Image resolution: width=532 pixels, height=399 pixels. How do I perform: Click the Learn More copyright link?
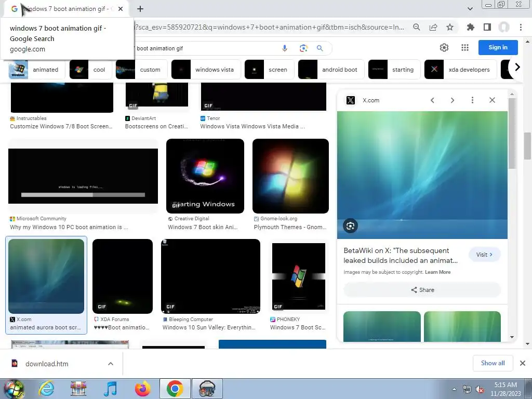pyautogui.click(x=437, y=272)
